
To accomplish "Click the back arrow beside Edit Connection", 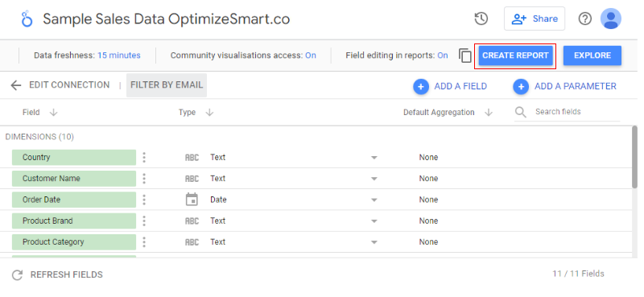I will coord(15,85).
